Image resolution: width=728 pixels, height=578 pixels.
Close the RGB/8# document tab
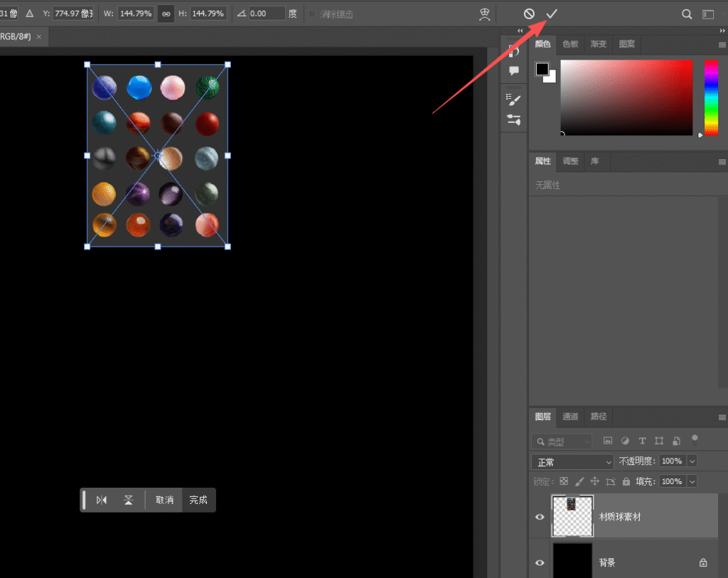[x=39, y=37]
